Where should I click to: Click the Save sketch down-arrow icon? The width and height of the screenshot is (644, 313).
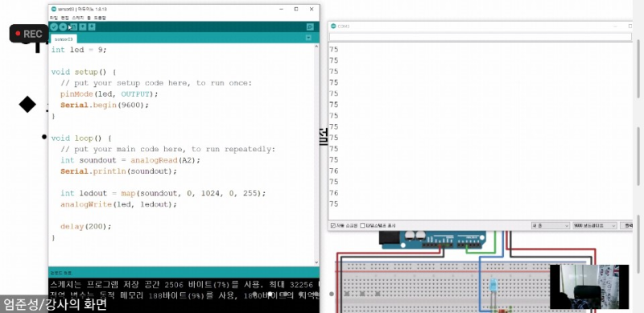point(92,27)
